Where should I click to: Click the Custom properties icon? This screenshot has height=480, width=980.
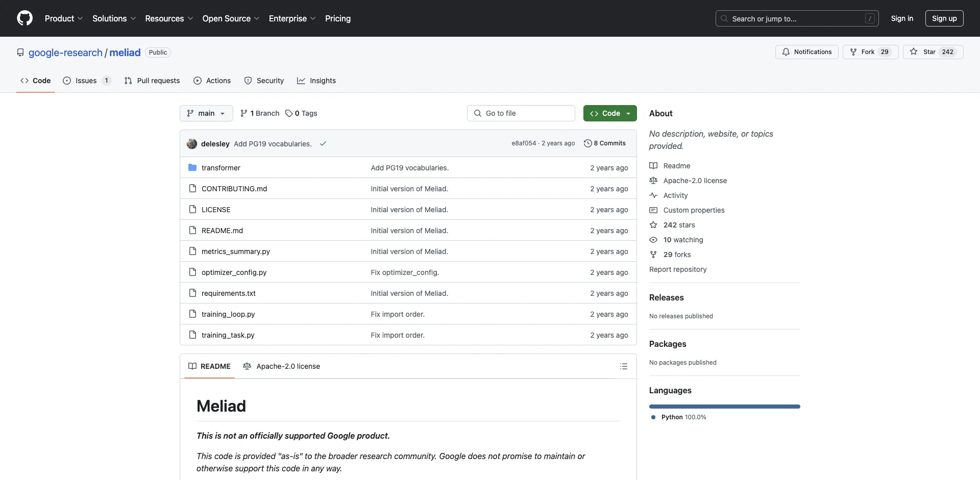click(x=653, y=210)
